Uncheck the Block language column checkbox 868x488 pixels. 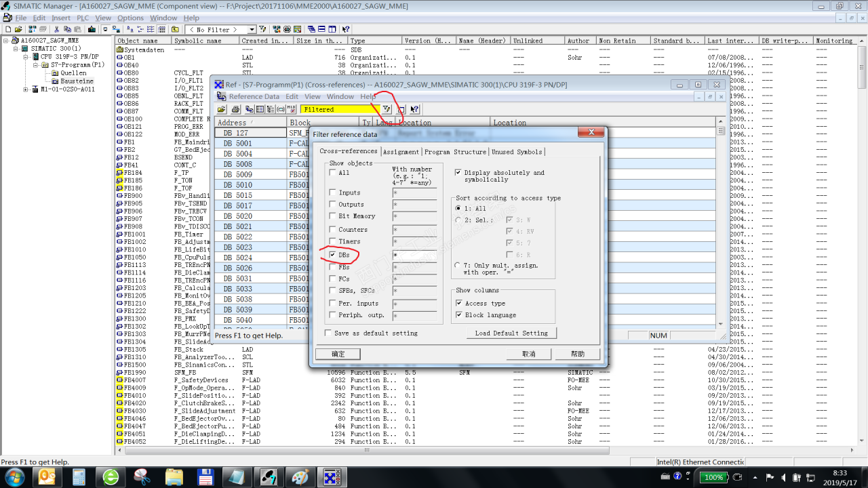coord(459,315)
